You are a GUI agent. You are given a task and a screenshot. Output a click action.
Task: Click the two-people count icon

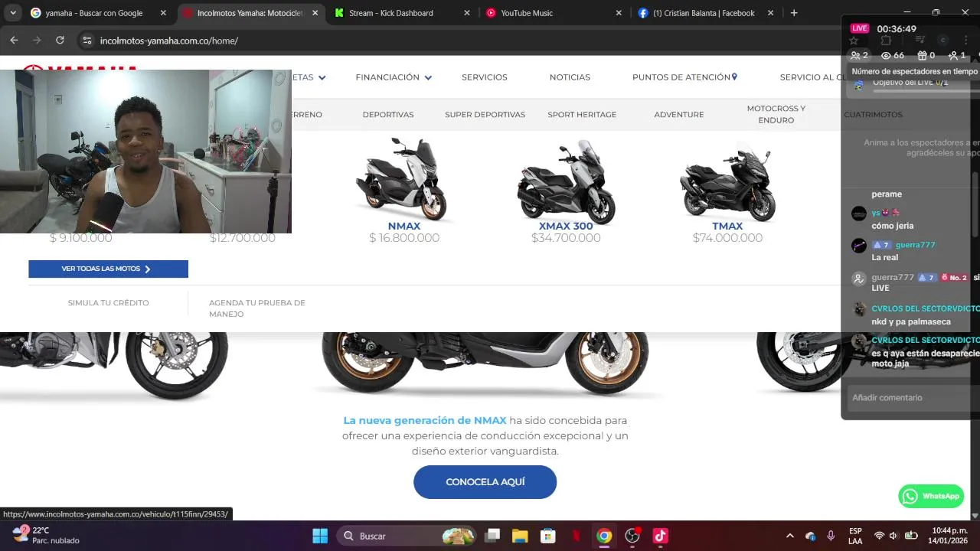tap(855, 55)
